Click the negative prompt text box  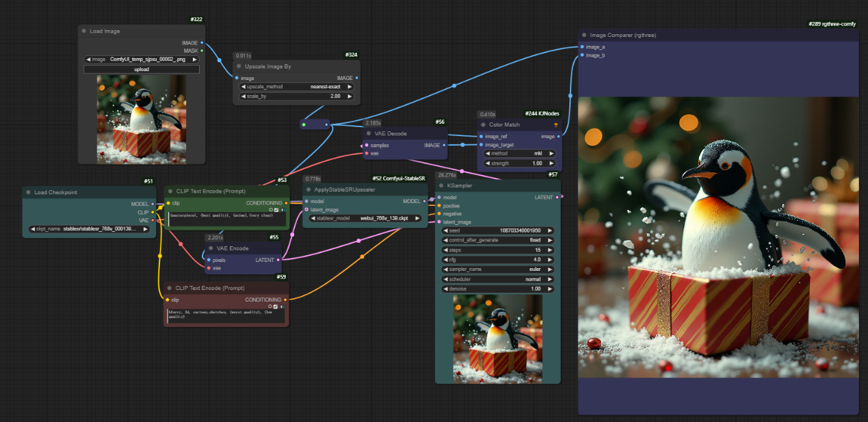[x=224, y=315]
